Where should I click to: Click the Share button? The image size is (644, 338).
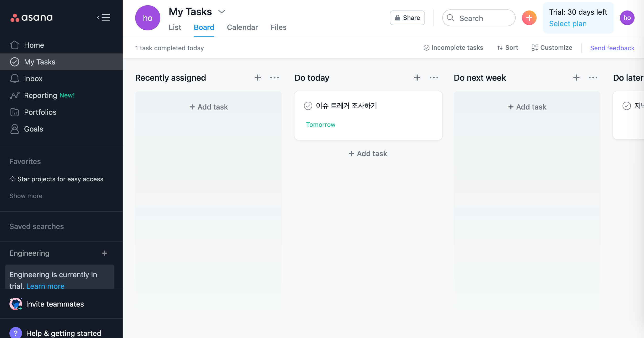click(407, 18)
